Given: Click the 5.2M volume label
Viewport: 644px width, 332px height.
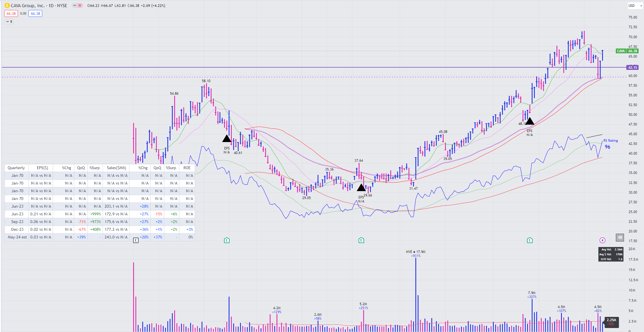Looking at the screenshot, I should click(x=363, y=304).
